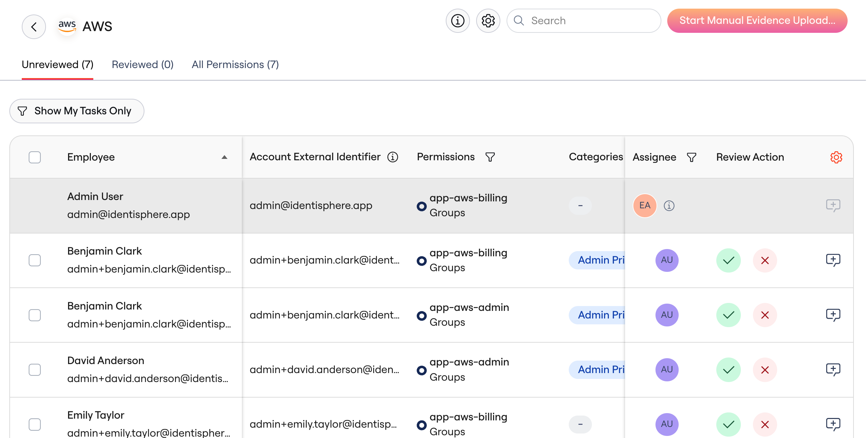Image resolution: width=868 pixels, height=438 pixels.
Task: Open the Assignee column filter
Action: click(x=691, y=157)
